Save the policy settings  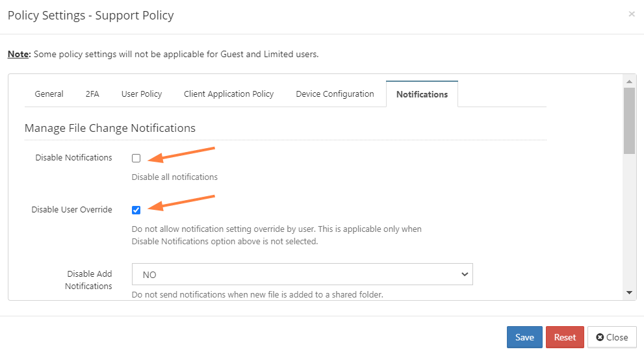(524, 337)
